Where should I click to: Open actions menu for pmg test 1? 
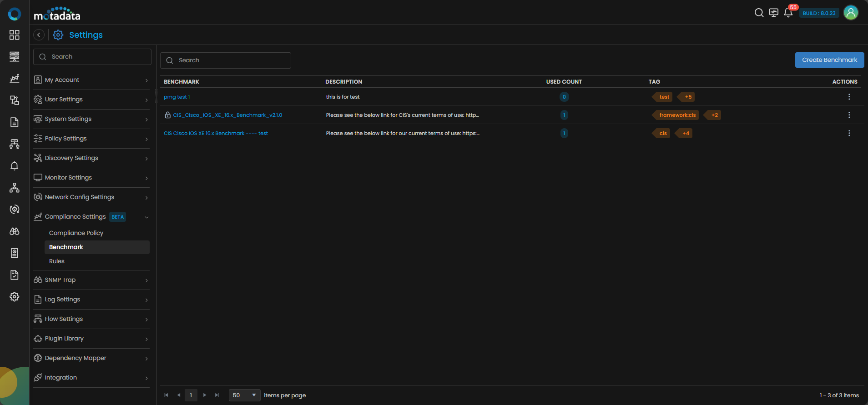(x=849, y=97)
